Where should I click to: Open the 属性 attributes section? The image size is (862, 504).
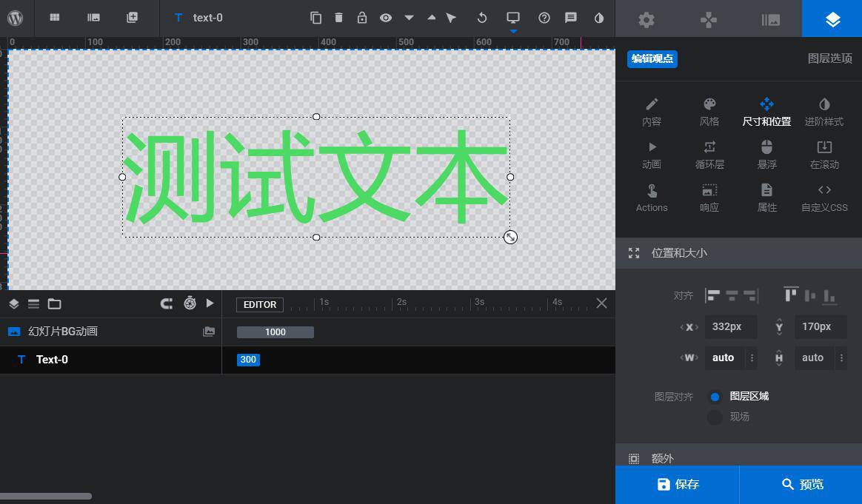tap(767, 198)
